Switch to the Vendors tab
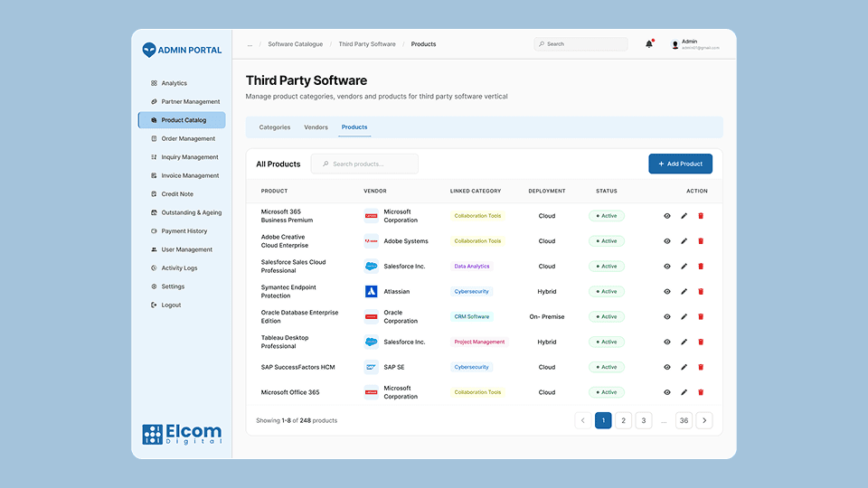Screen dimensions: 868x488 point(316,127)
